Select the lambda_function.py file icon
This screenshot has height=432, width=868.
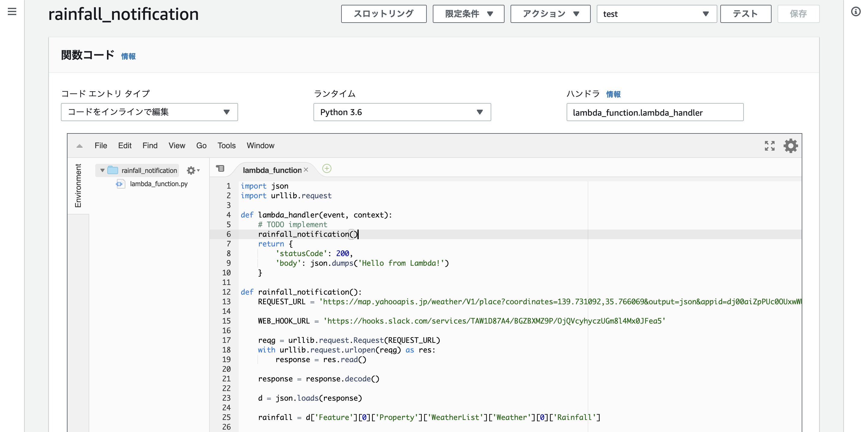[120, 184]
